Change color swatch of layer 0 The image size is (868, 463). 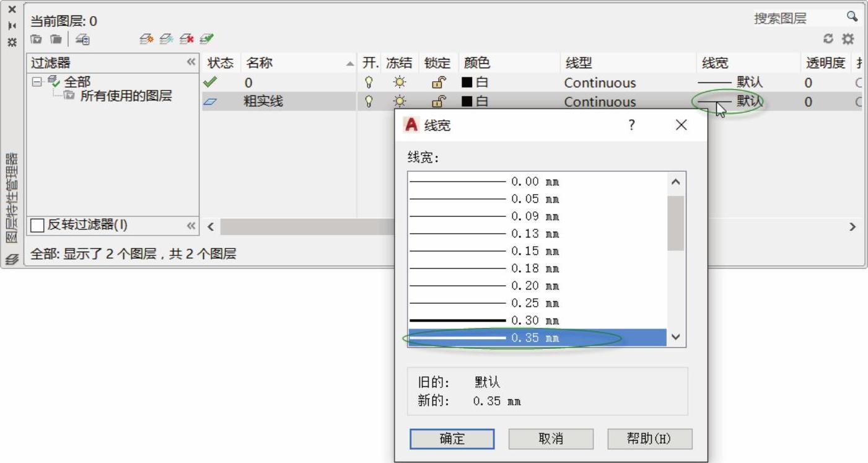click(x=467, y=82)
